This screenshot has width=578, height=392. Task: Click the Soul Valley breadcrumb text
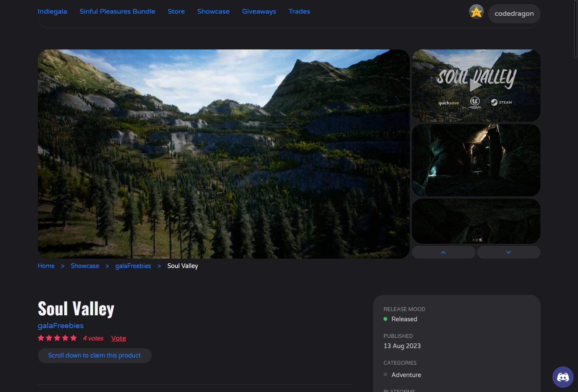click(x=183, y=266)
